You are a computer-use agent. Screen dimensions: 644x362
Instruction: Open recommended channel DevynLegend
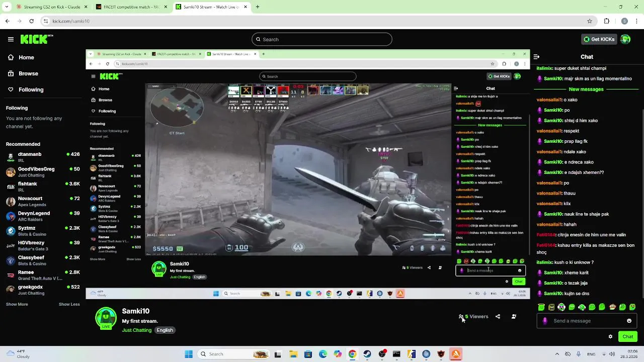pos(43,216)
